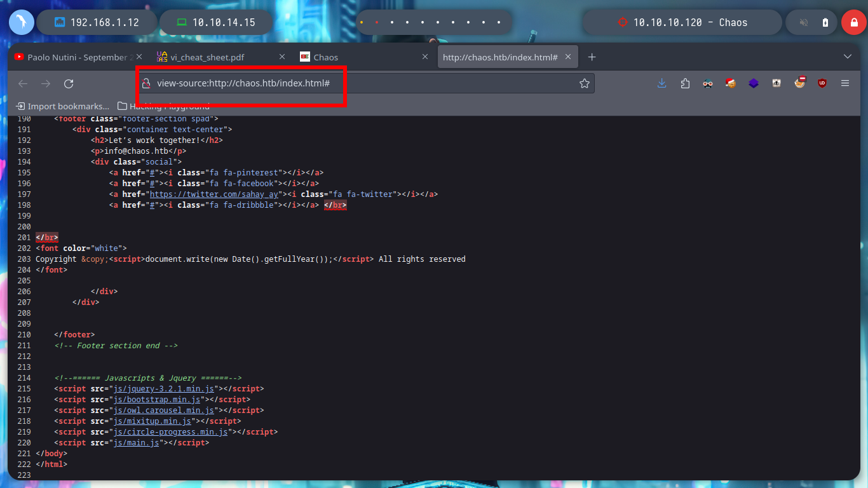The width and height of the screenshot is (868, 488).
Task: Open the twitter.com/sahay_ay link
Action: (x=214, y=194)
